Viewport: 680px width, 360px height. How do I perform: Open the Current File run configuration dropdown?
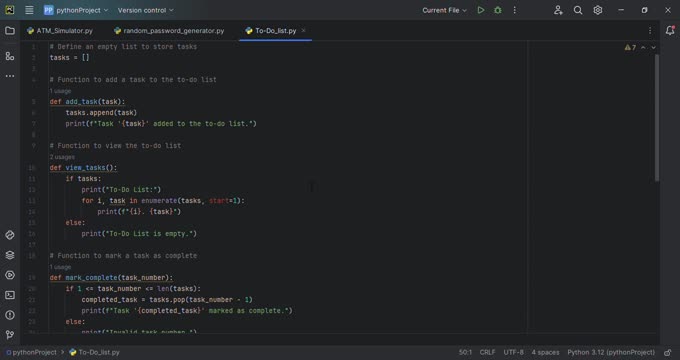(445, 10)
